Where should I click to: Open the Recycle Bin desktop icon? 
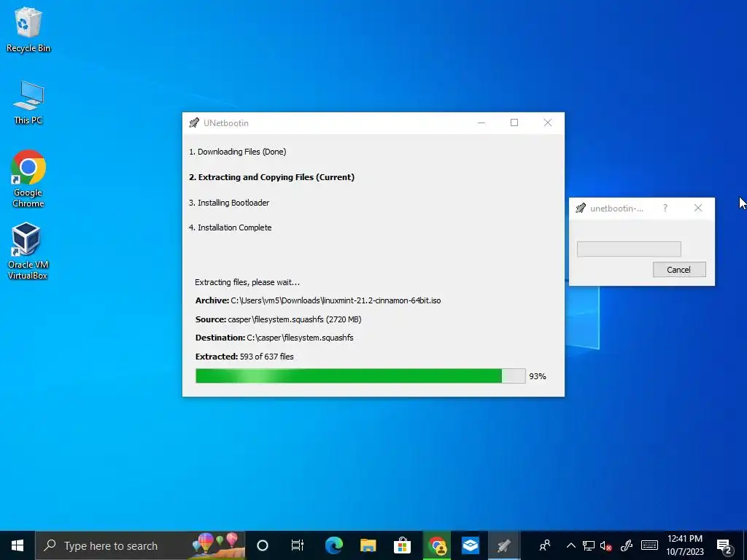coord(28,29)
